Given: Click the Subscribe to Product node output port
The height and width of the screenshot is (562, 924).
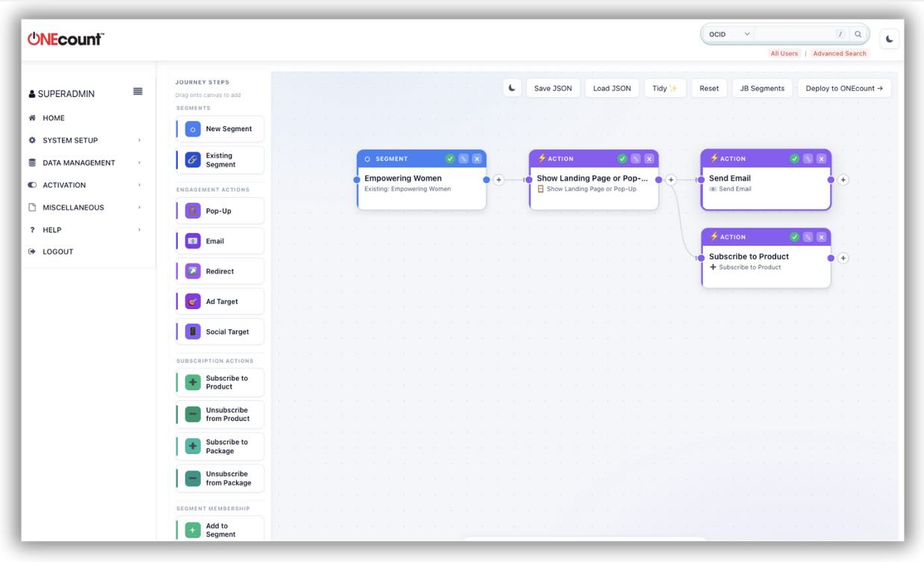Looking at the screenshot, I should click(831, 258).
